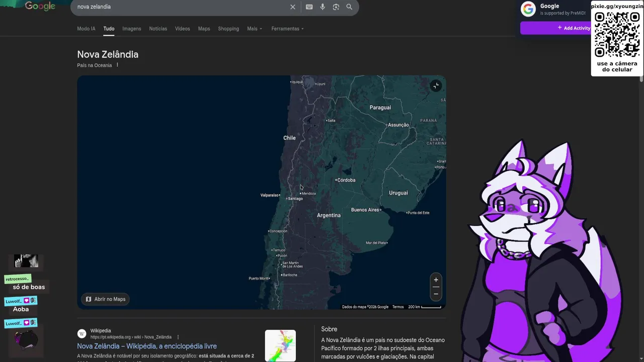Viewport: 644px width, 362px height.
Task: Switch to the Maps tab
Action: pos(204,29)
